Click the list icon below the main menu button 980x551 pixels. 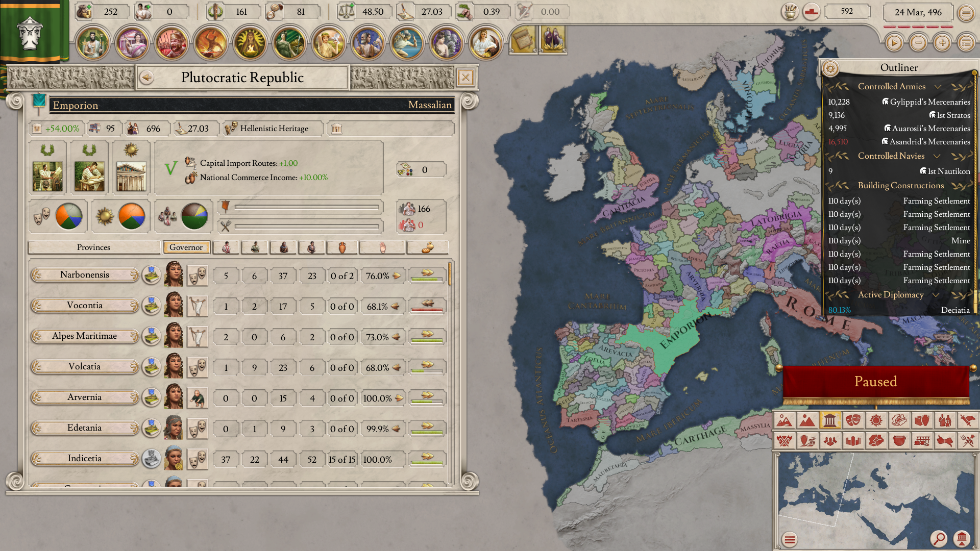[966, 43]
